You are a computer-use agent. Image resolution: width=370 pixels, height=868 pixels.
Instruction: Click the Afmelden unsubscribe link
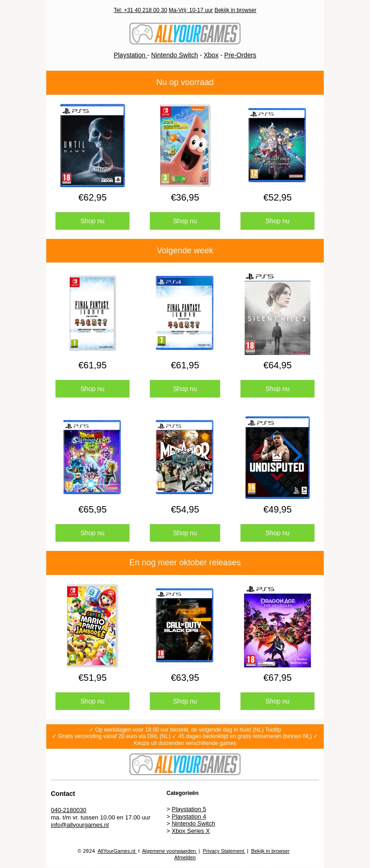(185, 857)
